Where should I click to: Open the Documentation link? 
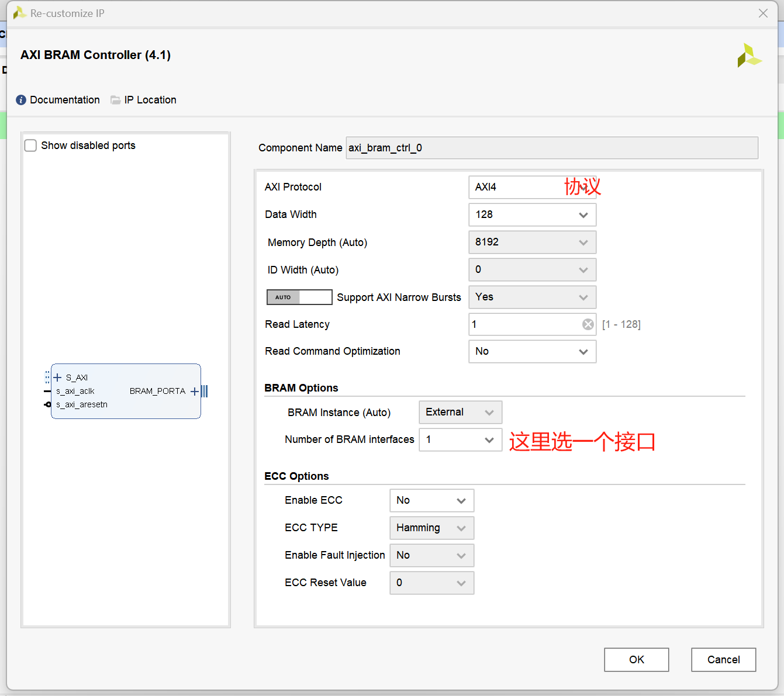coord(64,99)
